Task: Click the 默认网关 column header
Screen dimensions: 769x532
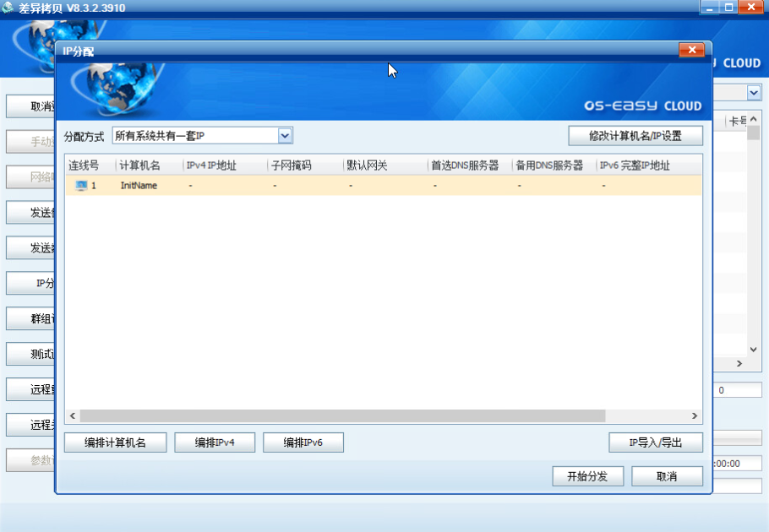Action: (x=367, y=166)
